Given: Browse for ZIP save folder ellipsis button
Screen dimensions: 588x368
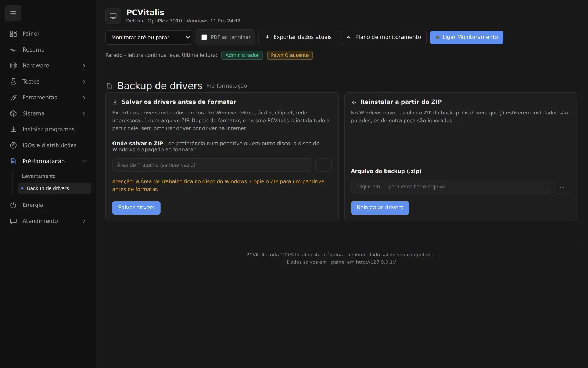Looking at the screenshot, I should pos(323,165).
